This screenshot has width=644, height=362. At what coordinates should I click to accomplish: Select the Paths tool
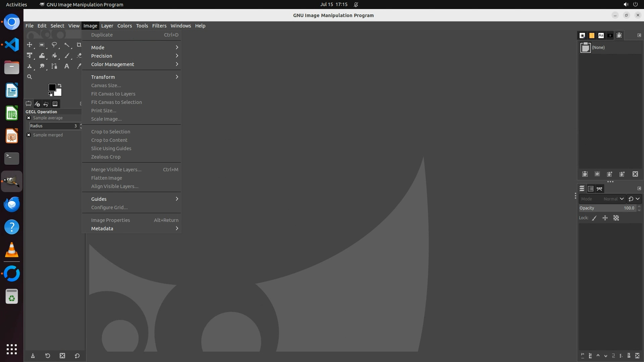coord(54,66)
